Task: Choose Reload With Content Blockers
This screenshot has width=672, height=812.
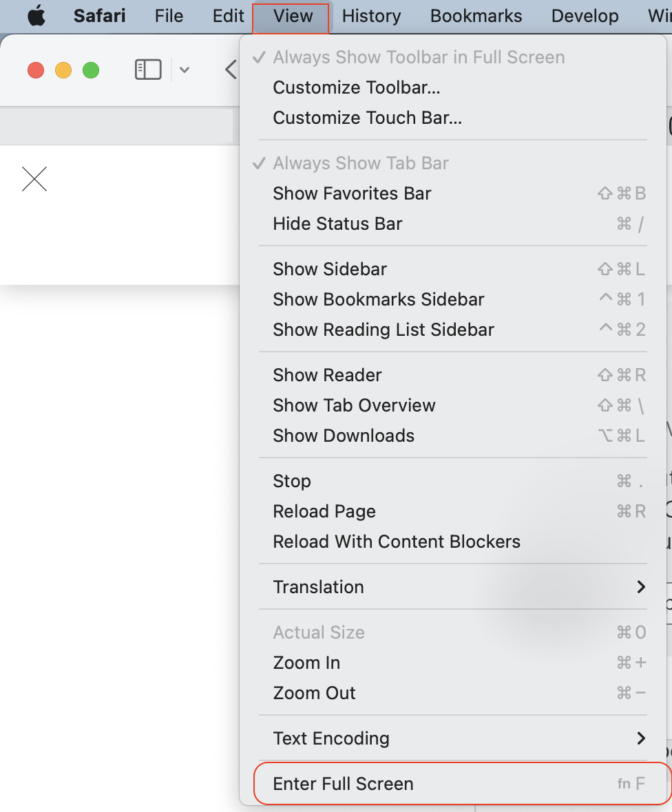Action: (453, 542)
